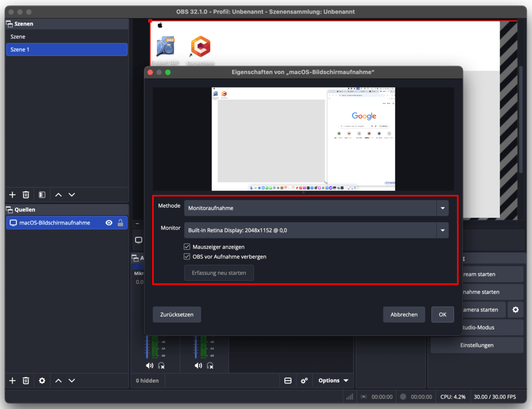Click the Zurücksetzen button

(177, 315)
